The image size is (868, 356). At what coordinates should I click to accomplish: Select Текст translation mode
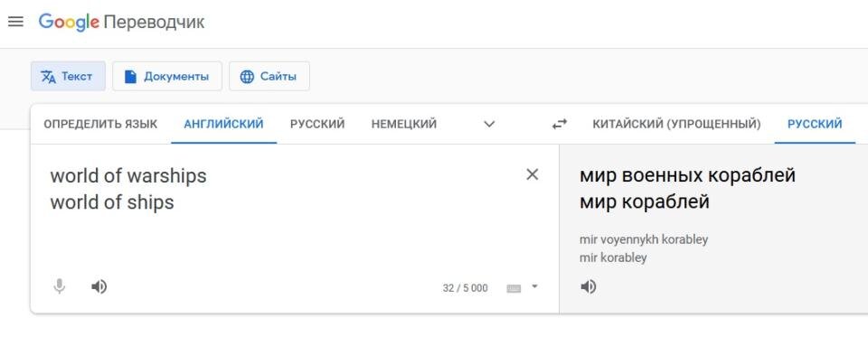coord(68,76)
